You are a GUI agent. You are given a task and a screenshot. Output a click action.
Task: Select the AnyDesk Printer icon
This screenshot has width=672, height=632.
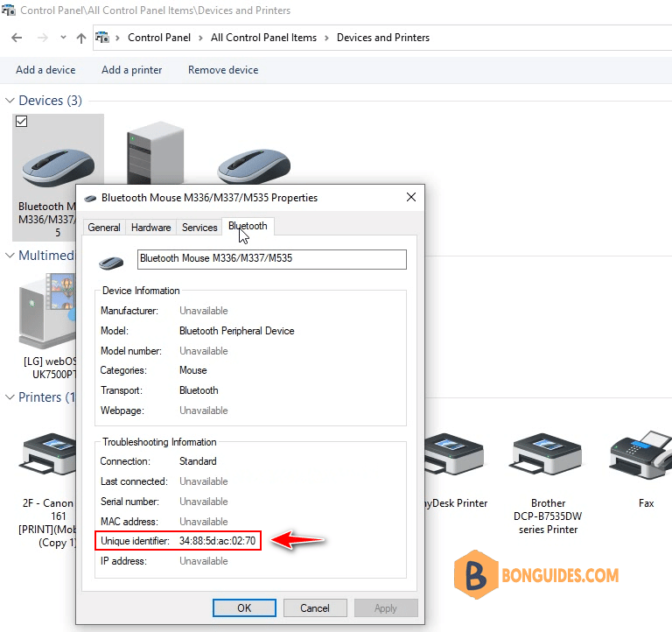(x=453, y=454)
